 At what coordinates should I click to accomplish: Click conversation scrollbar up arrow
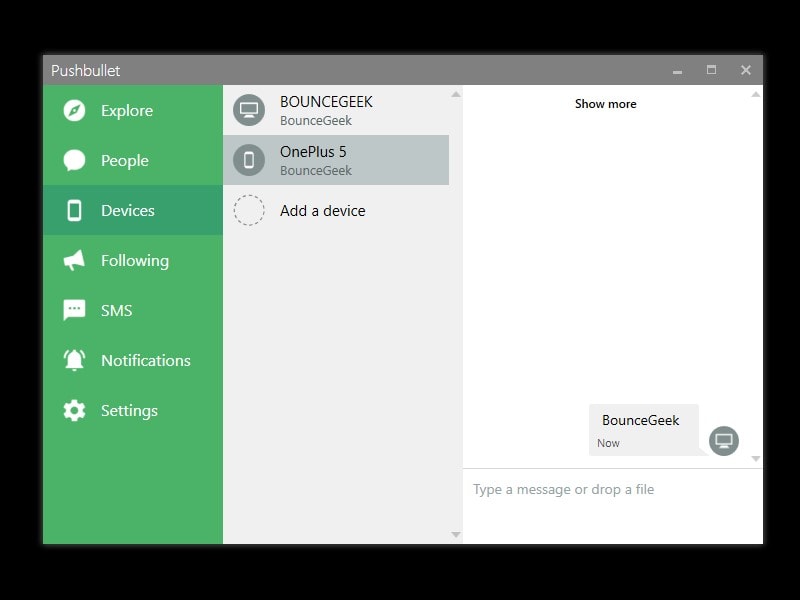point(756,94)
